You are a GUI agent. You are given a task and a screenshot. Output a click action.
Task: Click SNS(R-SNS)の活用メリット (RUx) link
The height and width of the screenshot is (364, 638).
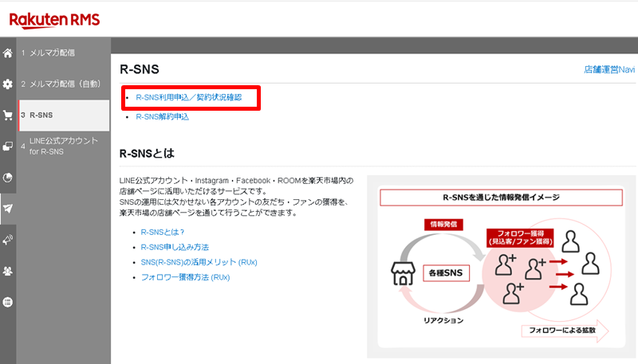pyautogui.click(x=199, y=262)
